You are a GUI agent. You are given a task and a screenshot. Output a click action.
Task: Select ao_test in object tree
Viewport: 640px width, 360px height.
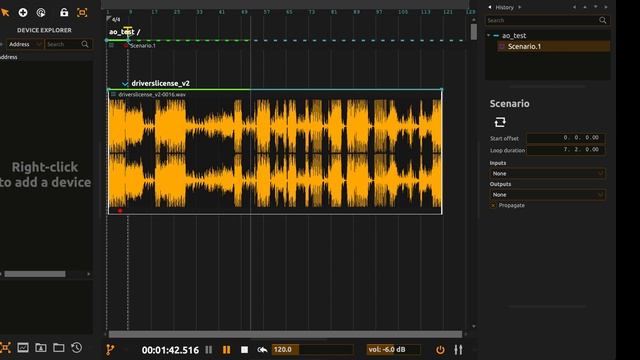(x=514, y=36)
